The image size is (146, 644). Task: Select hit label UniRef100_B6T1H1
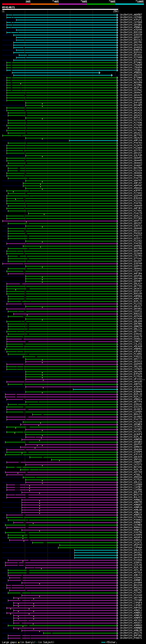(131, 467)
